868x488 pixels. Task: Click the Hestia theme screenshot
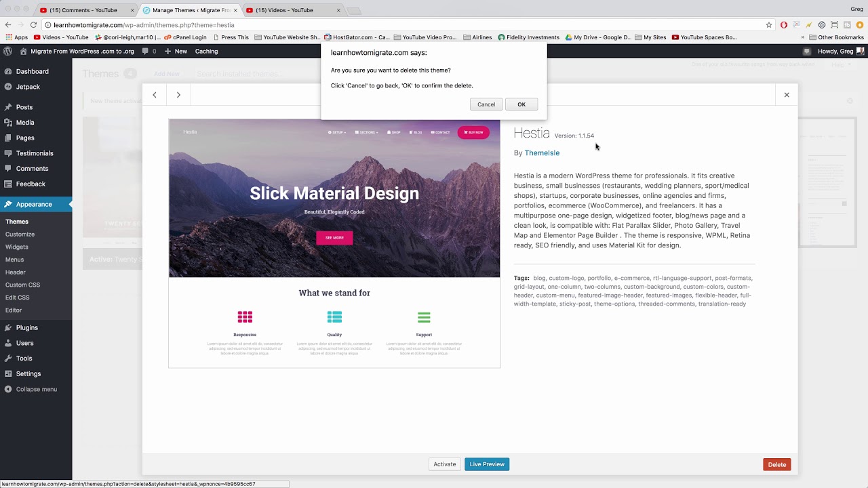tap(334, 244)
